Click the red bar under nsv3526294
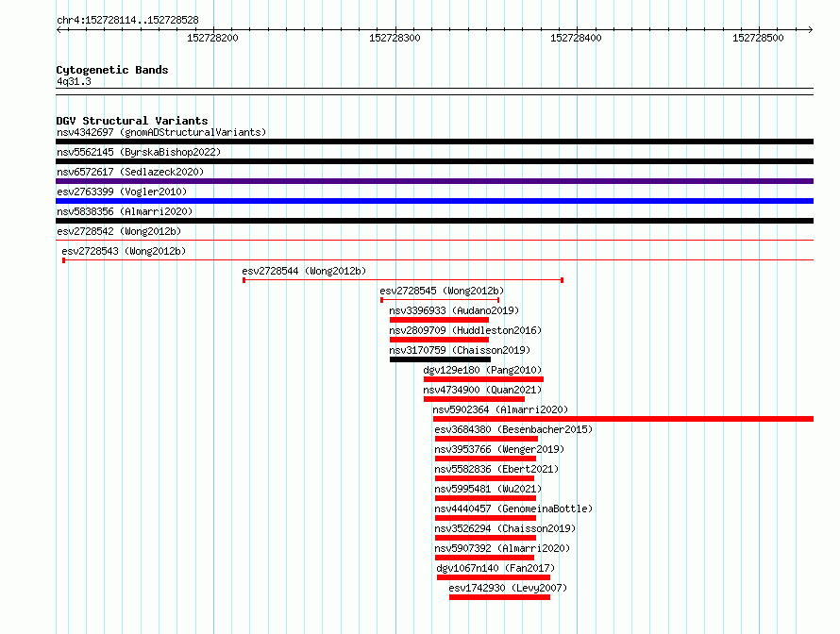 click(x=485, y=538)
